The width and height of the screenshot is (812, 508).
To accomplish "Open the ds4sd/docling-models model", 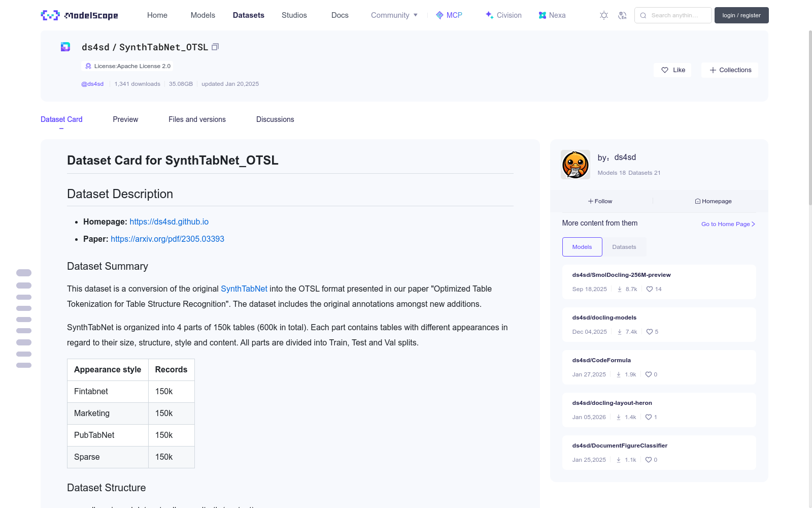I will pos(604,317).
